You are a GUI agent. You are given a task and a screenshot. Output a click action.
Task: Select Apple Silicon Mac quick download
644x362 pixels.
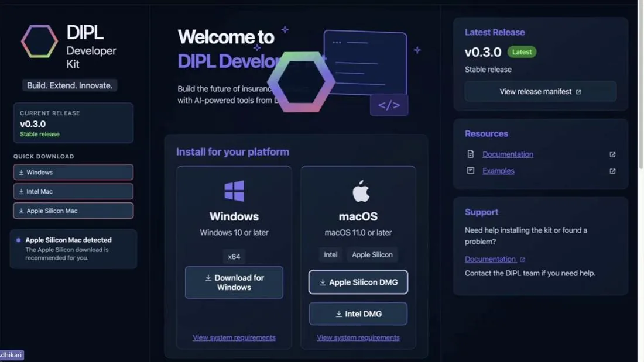[73, 211]
